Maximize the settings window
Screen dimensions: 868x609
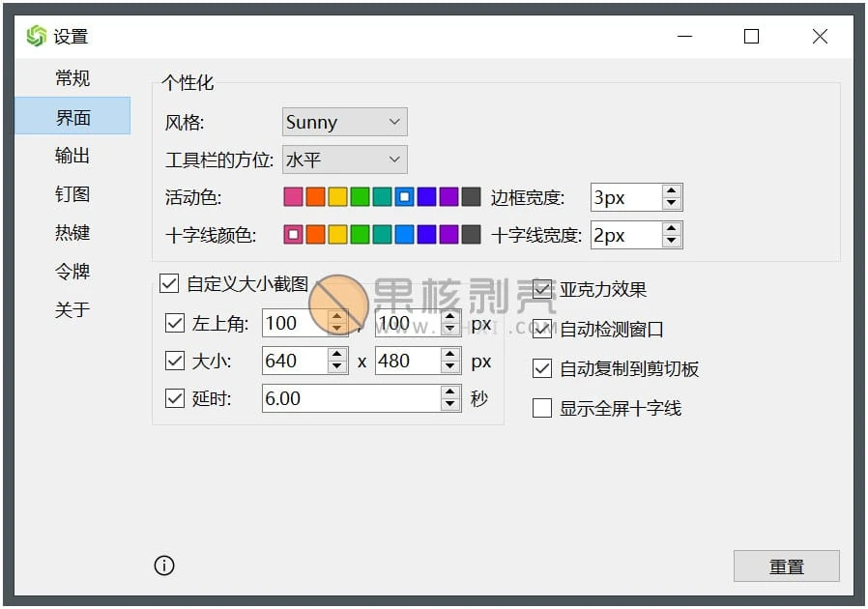pos(751,37)
